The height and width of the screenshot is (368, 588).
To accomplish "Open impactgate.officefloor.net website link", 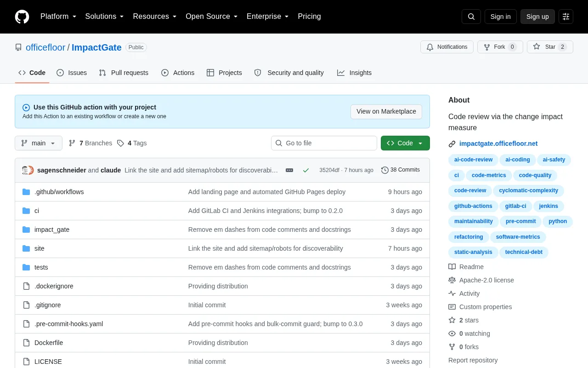I will pos(498,144).
